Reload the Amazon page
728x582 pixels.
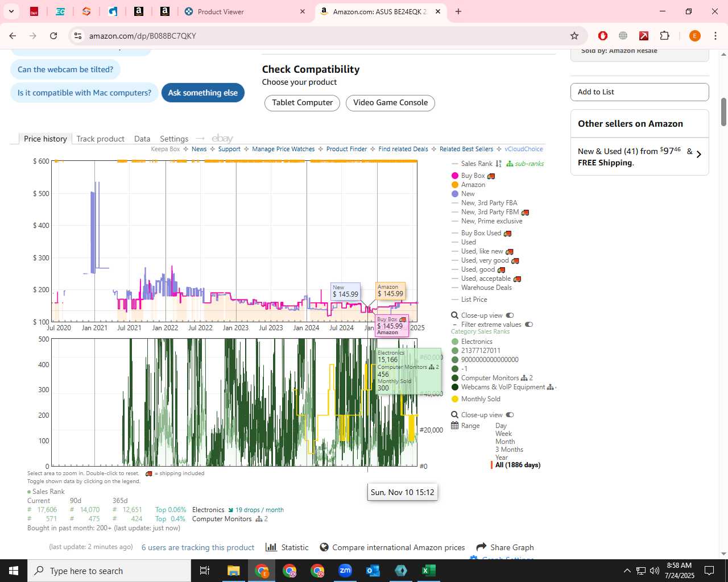(53, 36)
